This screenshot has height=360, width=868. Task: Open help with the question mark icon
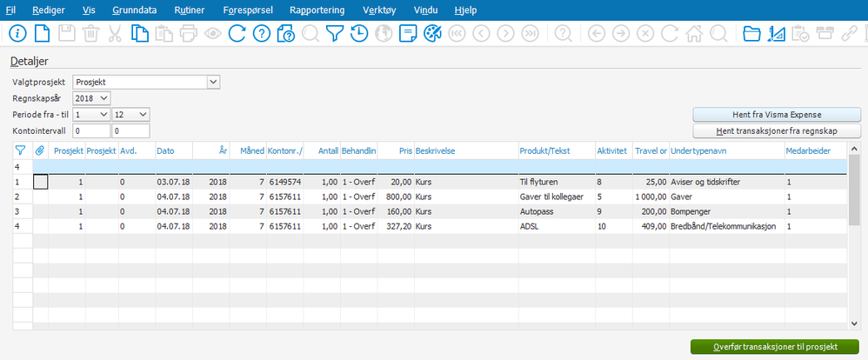(261, 34)
